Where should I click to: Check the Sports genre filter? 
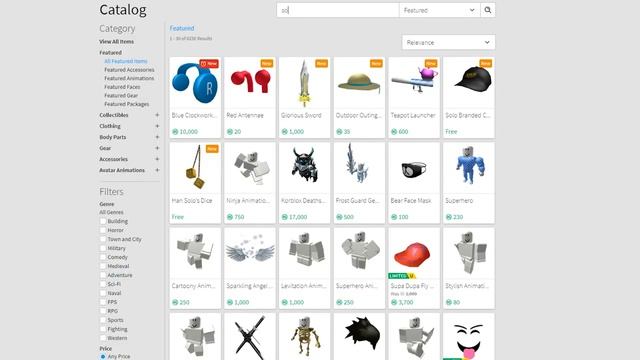point(103,320)
